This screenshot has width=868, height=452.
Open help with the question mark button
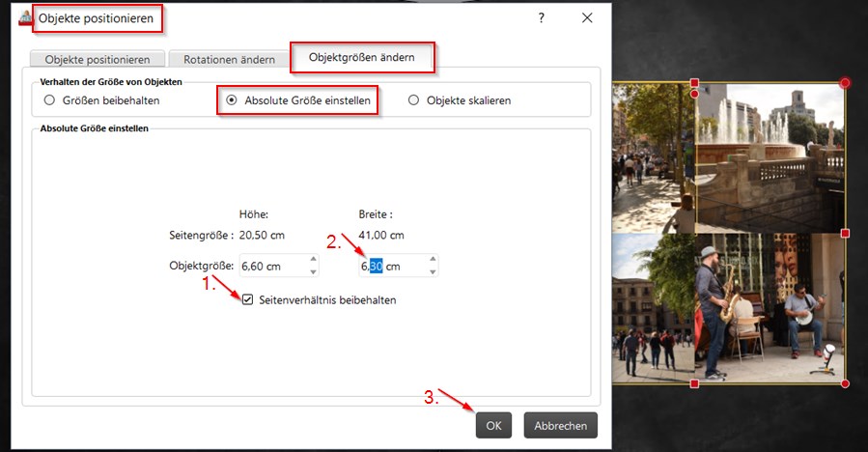point(542,17)
